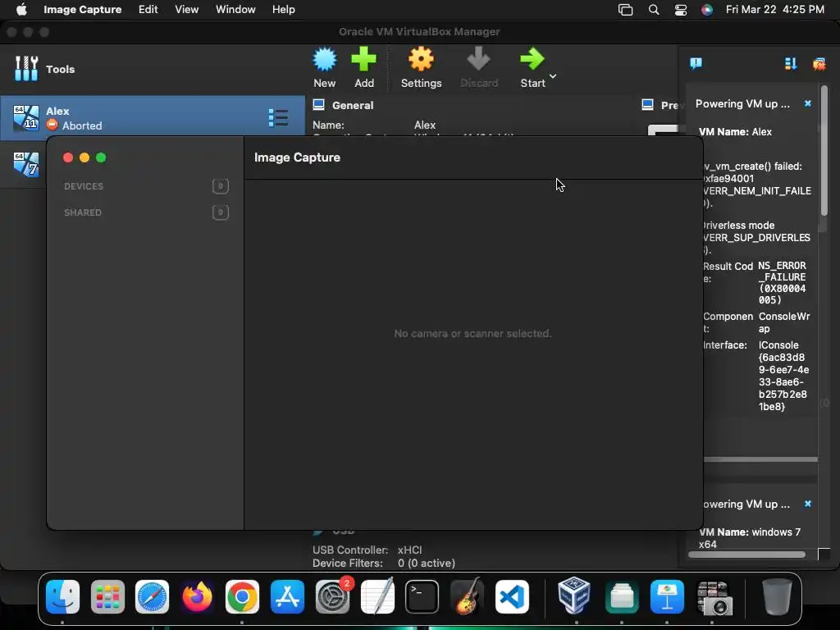This screenshot has height=630, width=840.
Task: Click the 'USB Controller:' label in VirtualBox details
Action: click(x=350, y=550)
